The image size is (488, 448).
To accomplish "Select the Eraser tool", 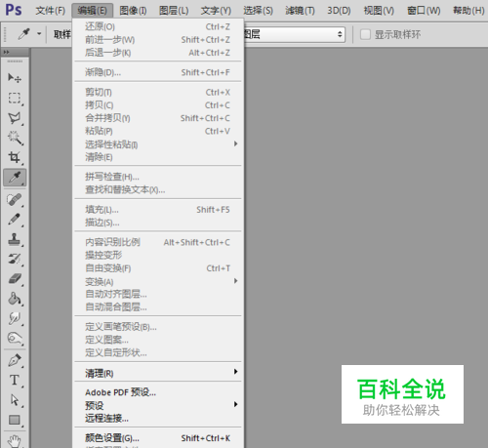I will (15, 279).
